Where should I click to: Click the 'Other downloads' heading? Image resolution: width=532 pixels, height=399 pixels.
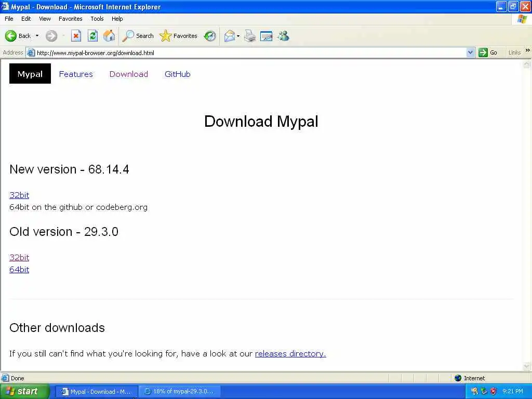click(x=57, y=328)
